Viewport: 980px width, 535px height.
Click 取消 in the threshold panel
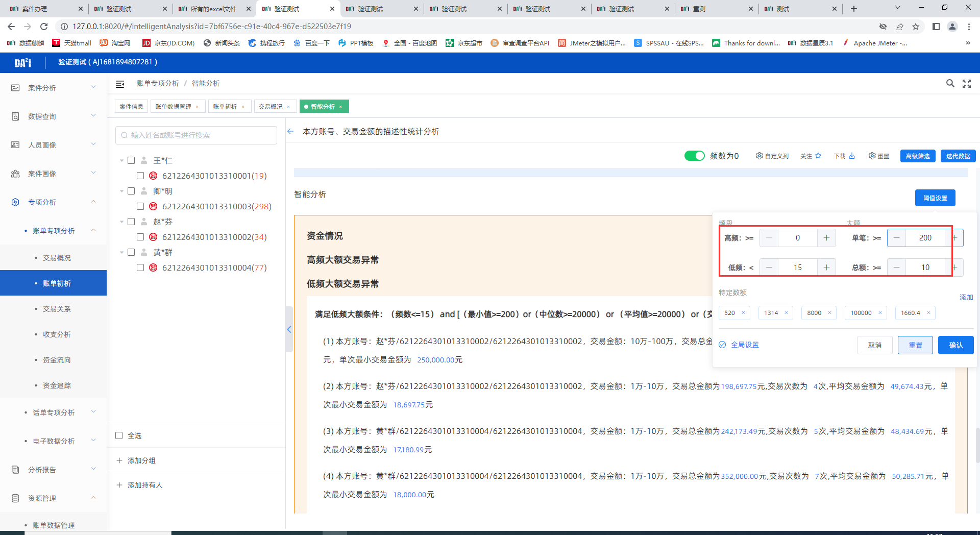pyautogui.click(x=875, y=345)
